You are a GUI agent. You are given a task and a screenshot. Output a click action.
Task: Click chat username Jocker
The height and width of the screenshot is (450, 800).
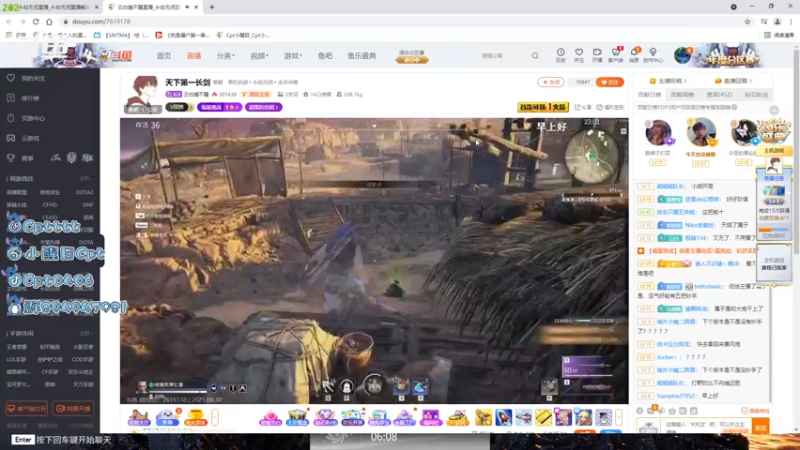click(666, 357)
